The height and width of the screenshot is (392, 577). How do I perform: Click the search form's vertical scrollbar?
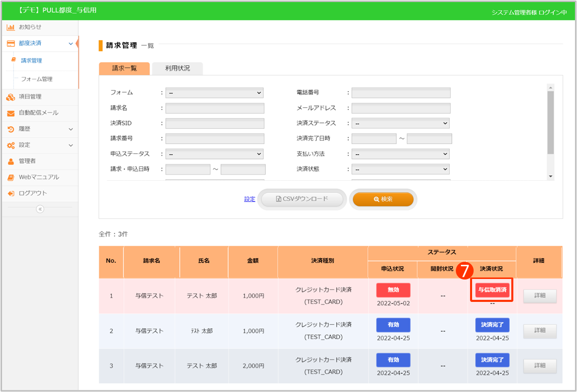[x=550, y=122]
